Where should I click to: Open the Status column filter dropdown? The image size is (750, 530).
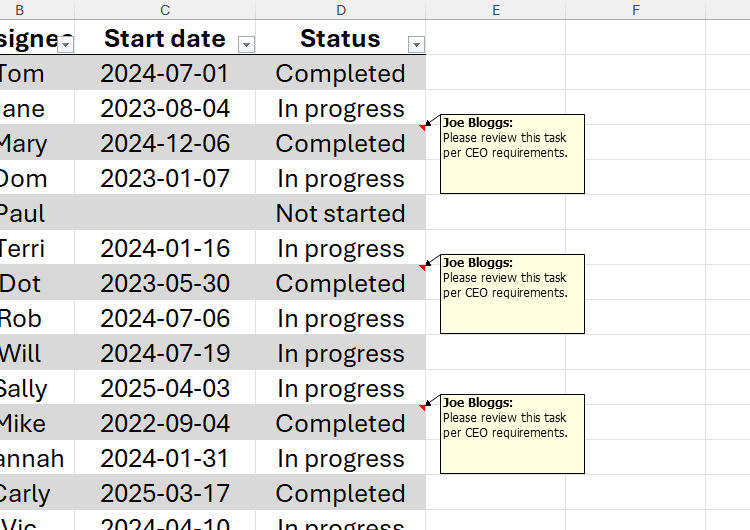click(417, 44)
